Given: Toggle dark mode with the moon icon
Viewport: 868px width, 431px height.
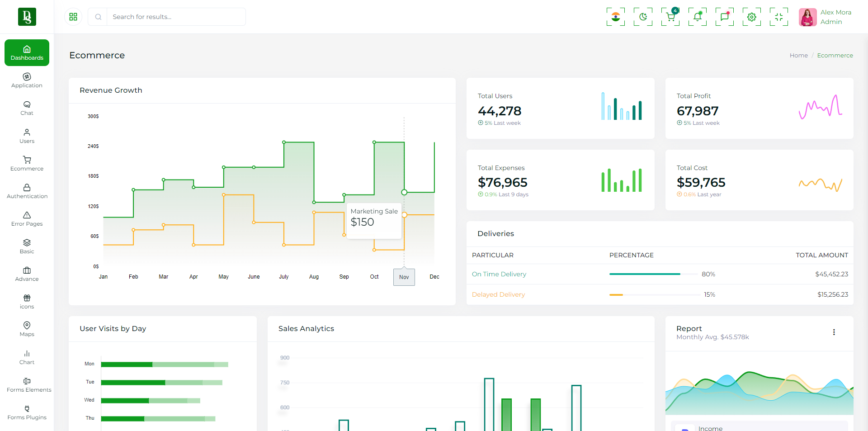Looking at the screenshot, I should coord(643,17).
